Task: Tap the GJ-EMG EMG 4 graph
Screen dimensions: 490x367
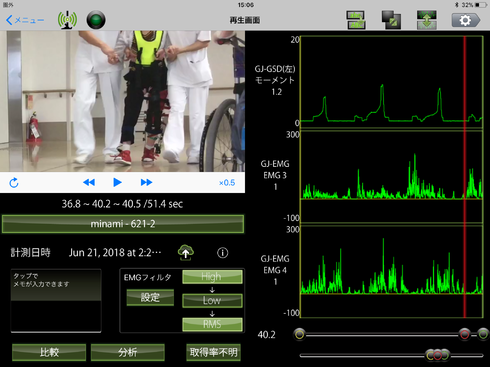Action: tap(392, 272)
